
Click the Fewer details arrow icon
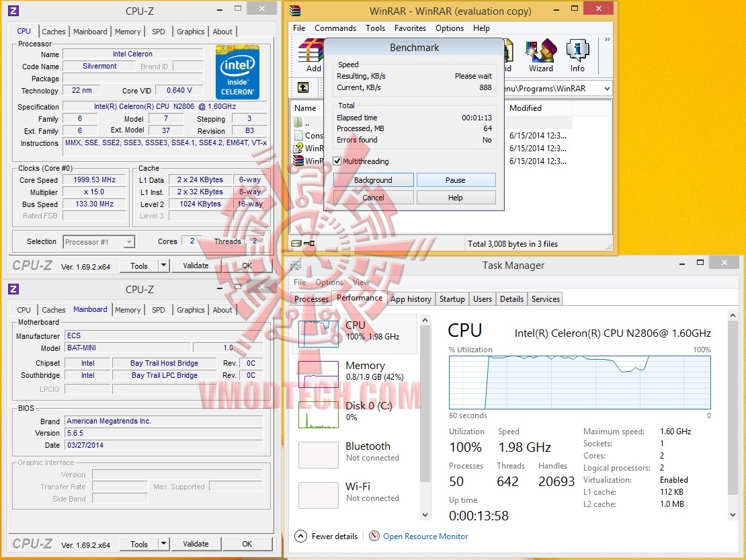coord(300,536)
